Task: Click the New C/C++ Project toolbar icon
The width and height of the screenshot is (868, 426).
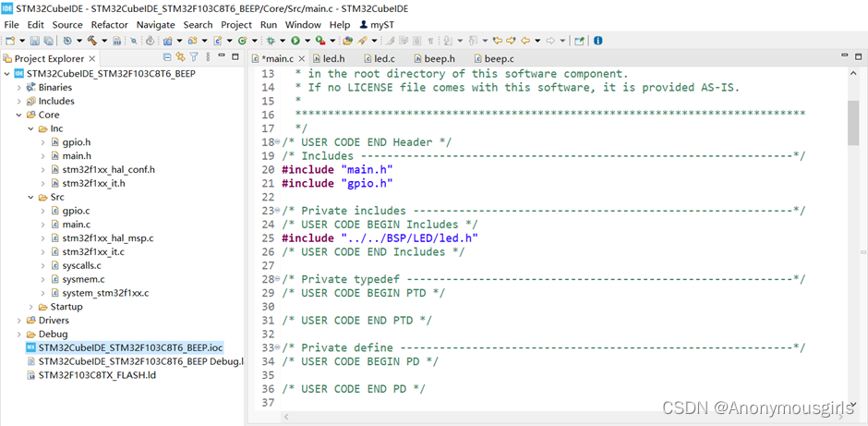Action: tap(168, 41)
